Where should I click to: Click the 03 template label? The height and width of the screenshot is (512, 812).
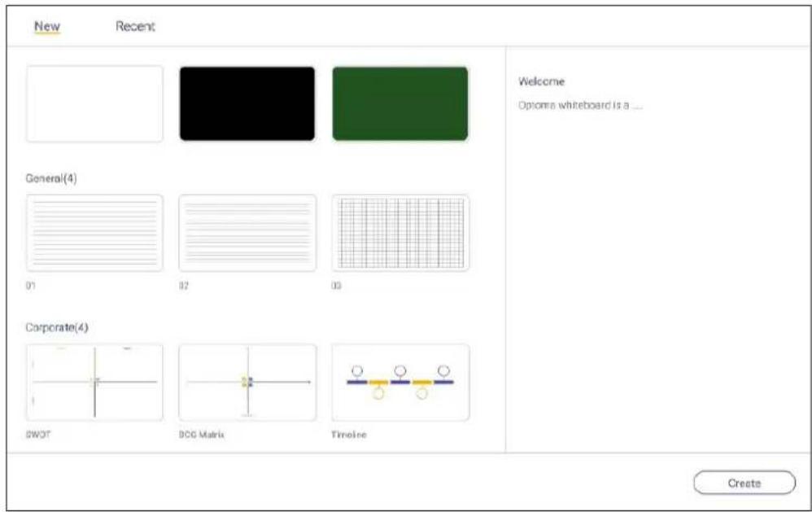[x=336, y=286]
